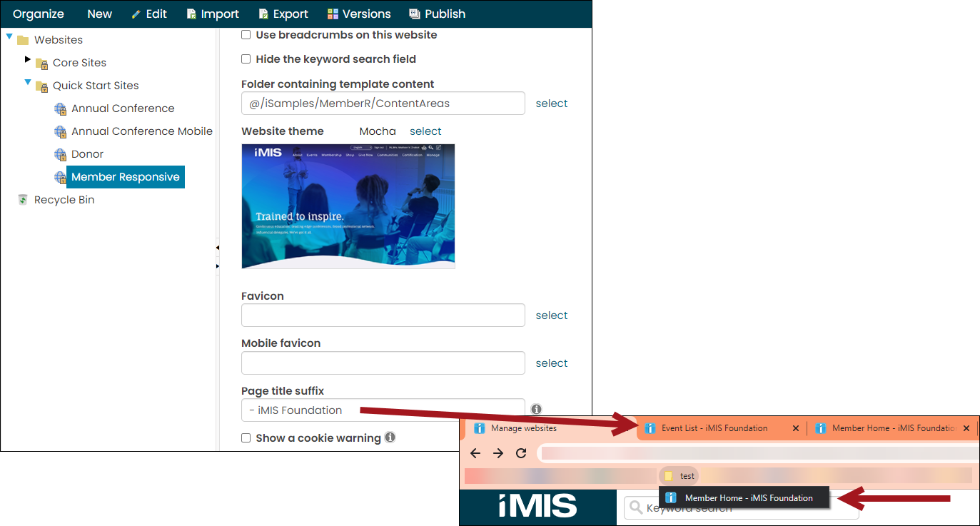Click select beside the Mobile favicon field

pos(552,363)
